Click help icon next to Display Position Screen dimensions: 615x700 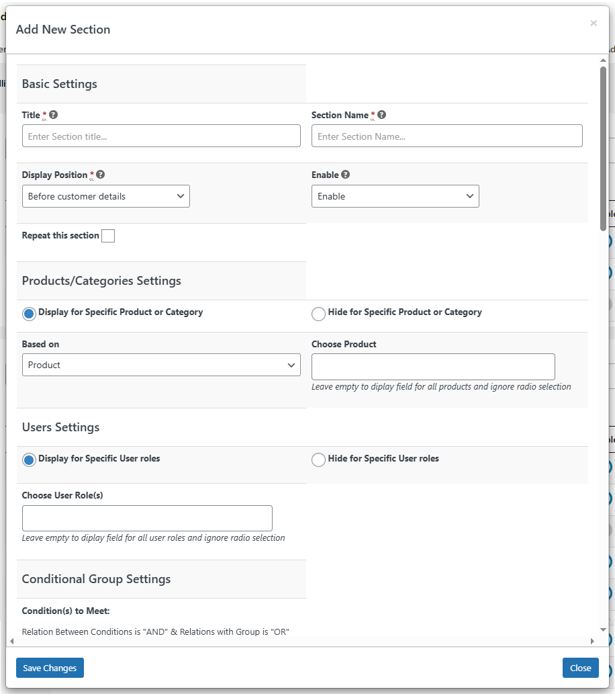(100, 175)
